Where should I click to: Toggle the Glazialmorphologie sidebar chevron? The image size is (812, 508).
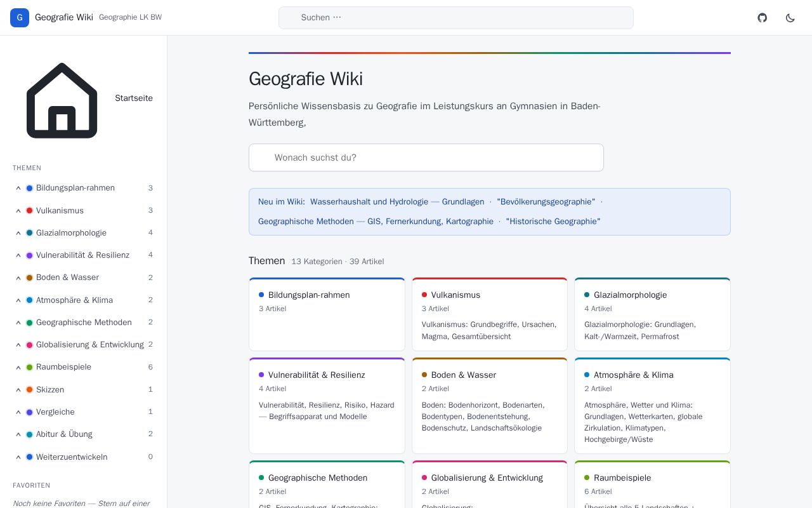tap(18, 233)
